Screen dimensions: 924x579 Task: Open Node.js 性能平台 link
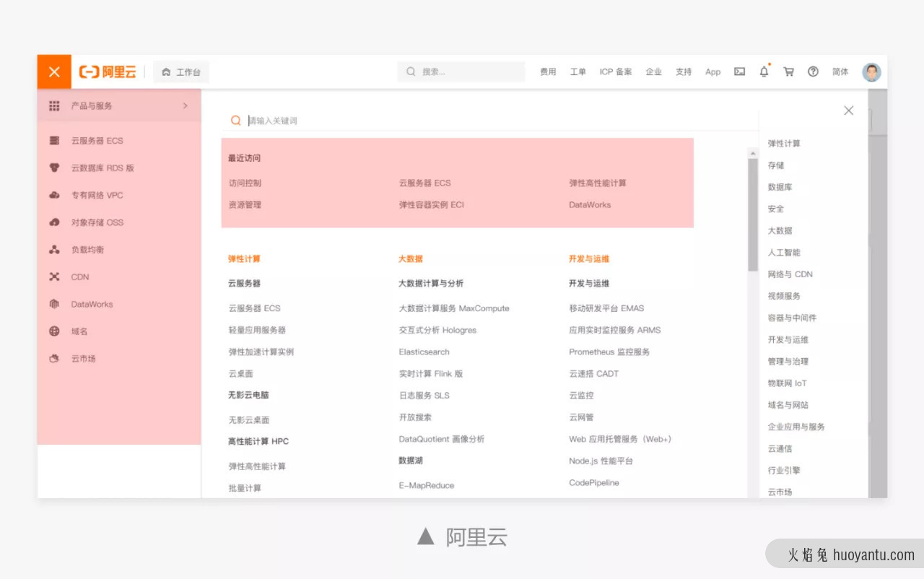(601, 461)
